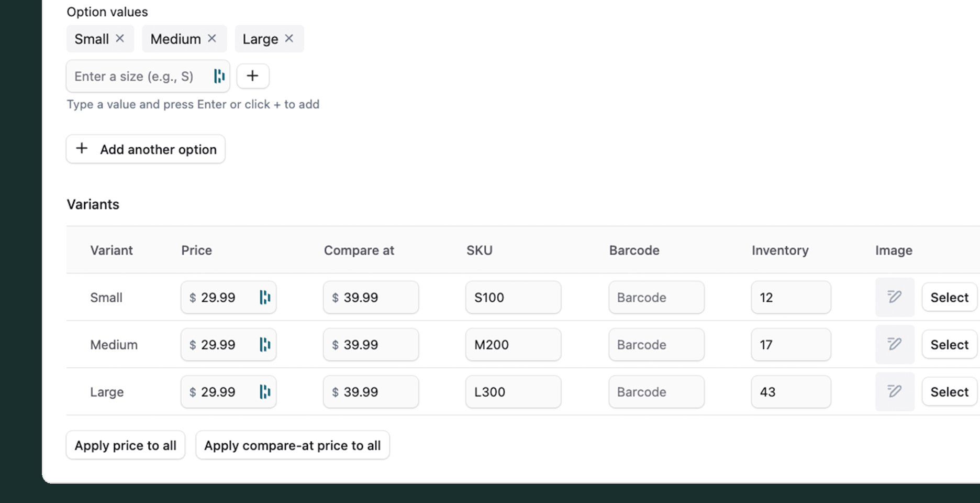Click autofill icon in Large price field

tap(265, 392)
